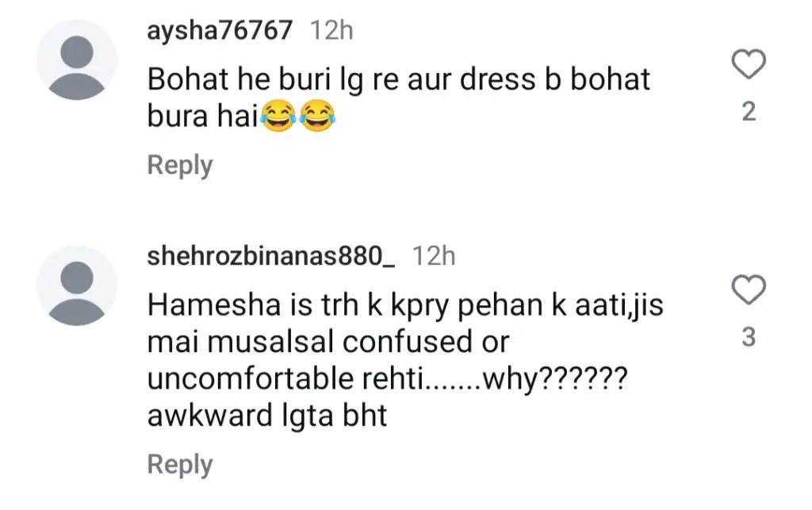Click the 12h timestamp beside aysha76767

[x=331, y=31]
